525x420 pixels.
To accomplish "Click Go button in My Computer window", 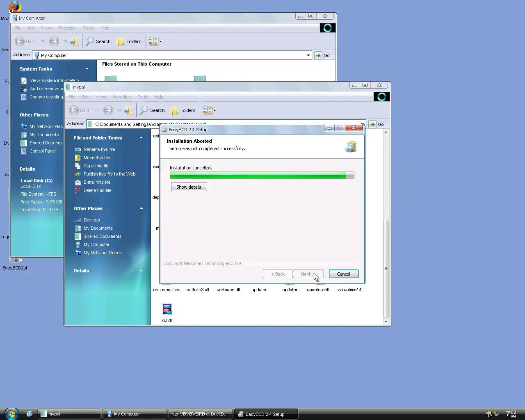I will (322, 55).
